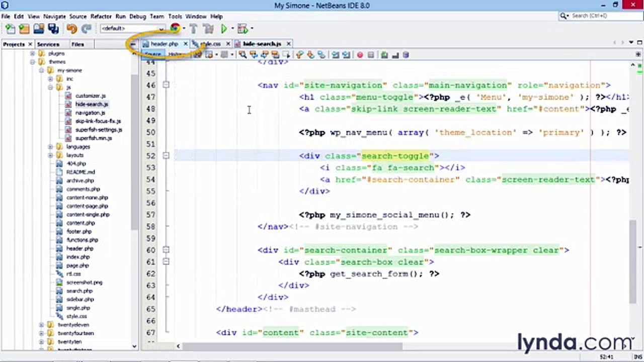Click the Source view button
644x362 pixels.
(153, 54)
